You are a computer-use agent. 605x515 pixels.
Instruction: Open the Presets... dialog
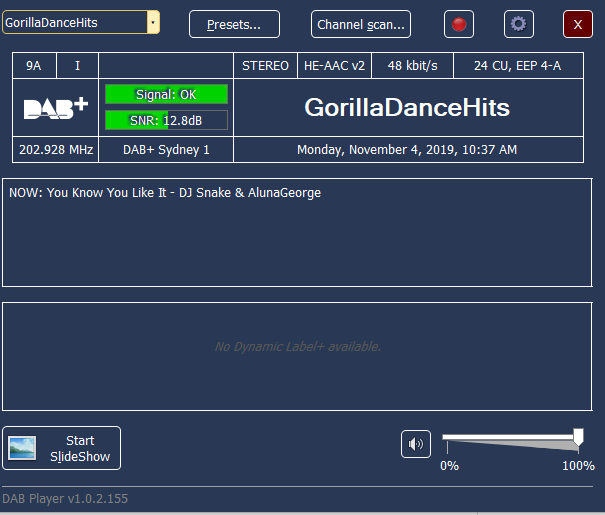pyautogui.click(x=234, y=24)
